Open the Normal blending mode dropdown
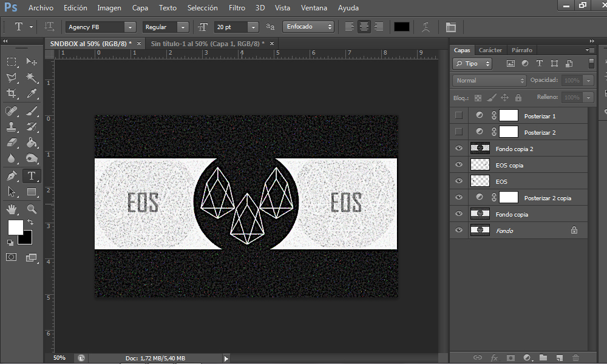This screenshot has width=607, height=364. (x=489, y=81)
